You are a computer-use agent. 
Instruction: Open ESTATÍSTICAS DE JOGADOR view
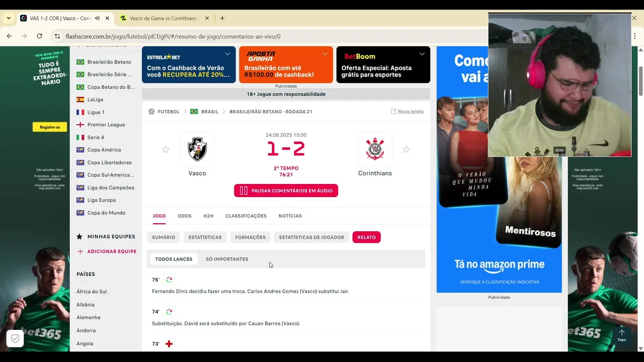[311, 237]
